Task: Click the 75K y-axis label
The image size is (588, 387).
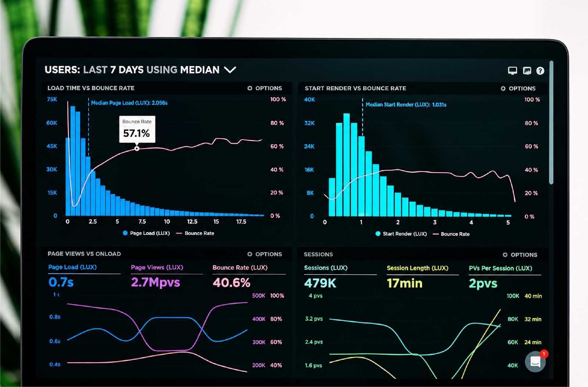Action: point(52,100)
